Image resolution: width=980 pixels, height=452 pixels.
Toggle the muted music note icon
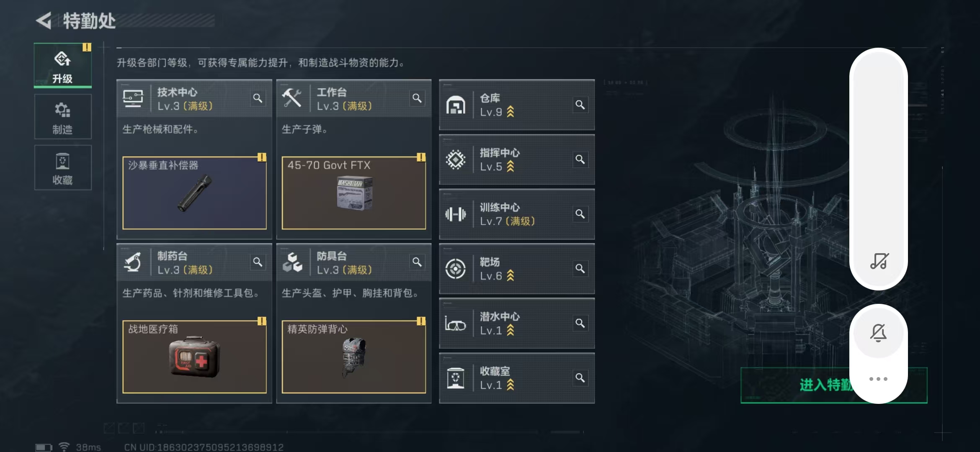coord(879,261)
